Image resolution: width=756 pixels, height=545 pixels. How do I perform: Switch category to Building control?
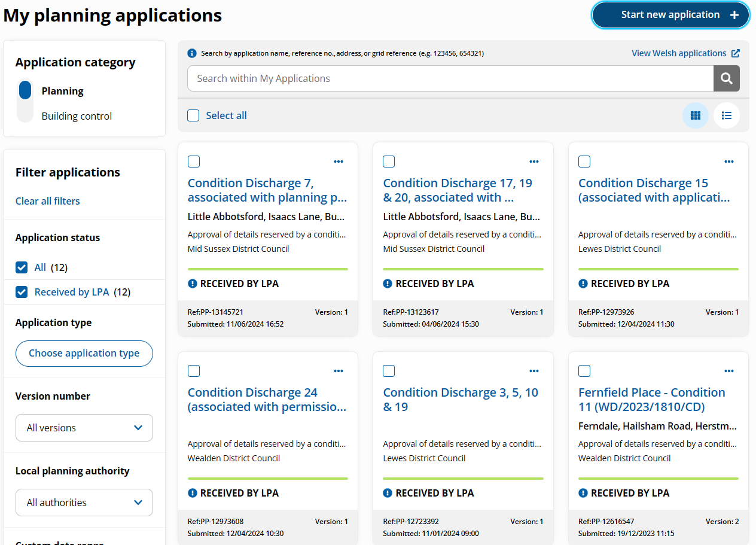(x=77, y=116)
